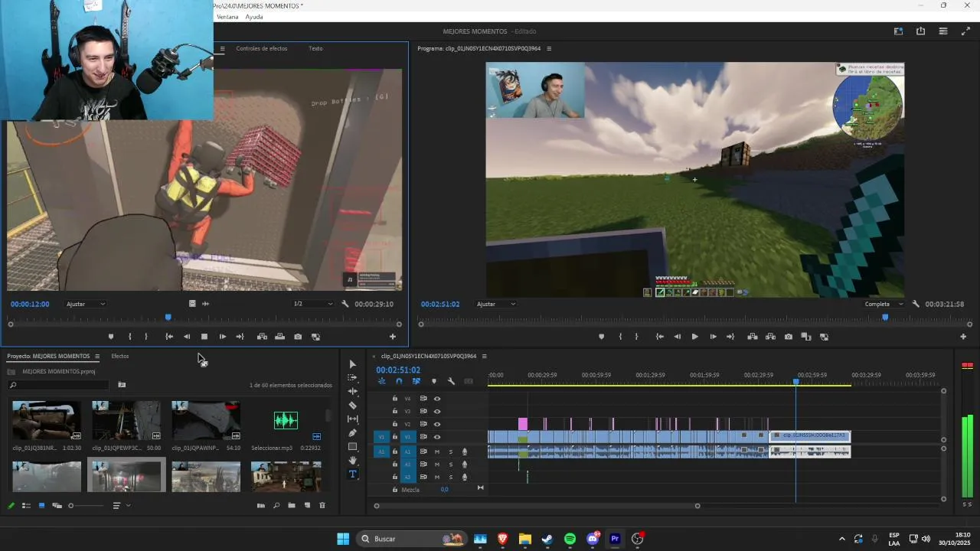The width and height of the screenshot is (980, 551).
Task: Stop playback in Source monitor
Action: (204, 337)
